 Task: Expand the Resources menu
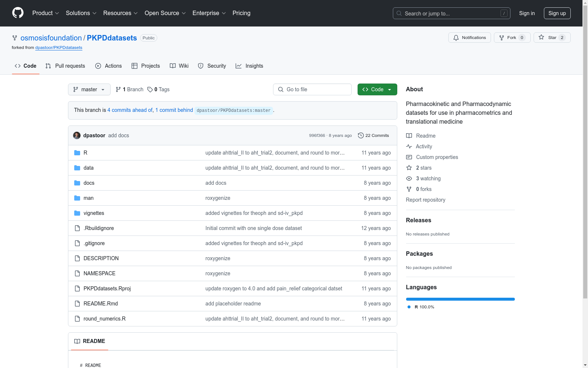[x=121, y=13]
